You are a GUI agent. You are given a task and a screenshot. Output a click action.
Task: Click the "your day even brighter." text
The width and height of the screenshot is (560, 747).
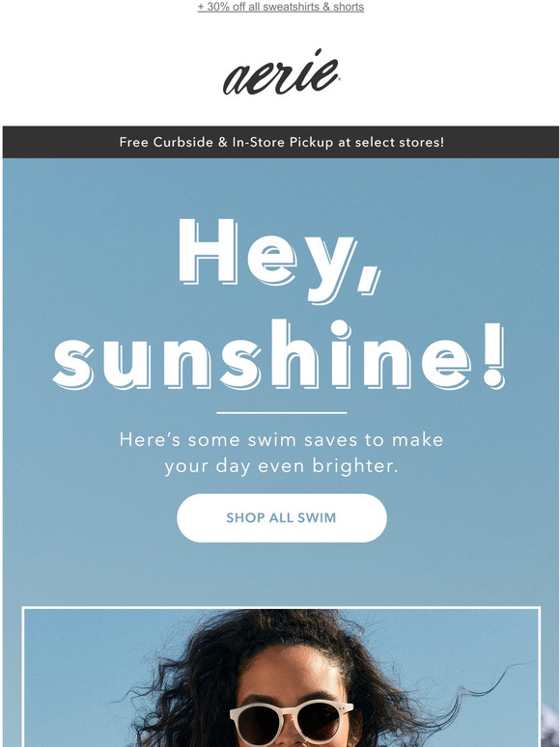pos(281,466)
